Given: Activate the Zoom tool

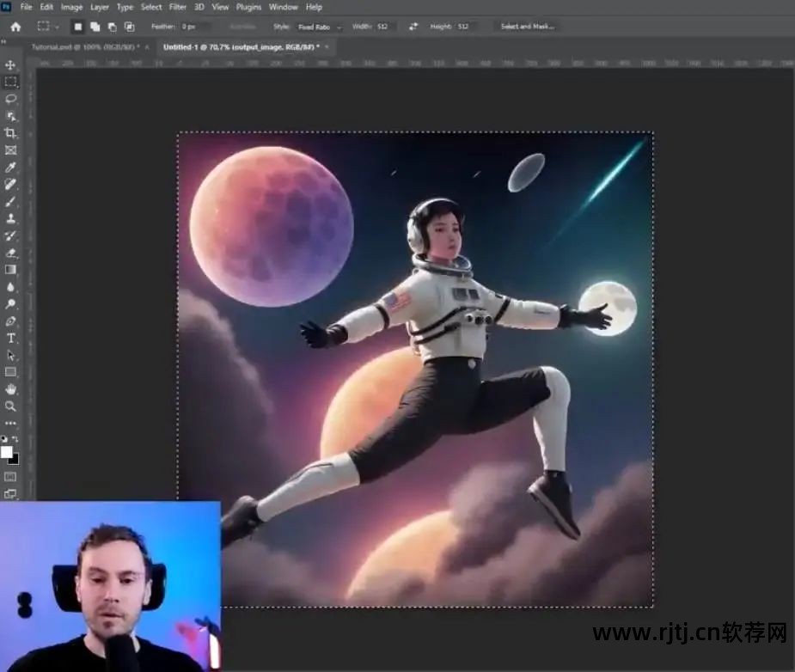Looking at the screenshot, I should [x=11, y=406].
